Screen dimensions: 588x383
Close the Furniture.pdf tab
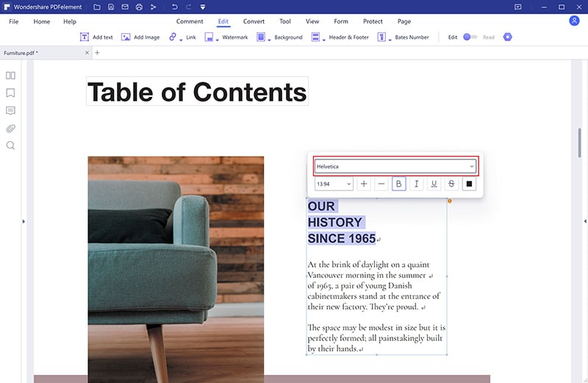click(87, 53)
